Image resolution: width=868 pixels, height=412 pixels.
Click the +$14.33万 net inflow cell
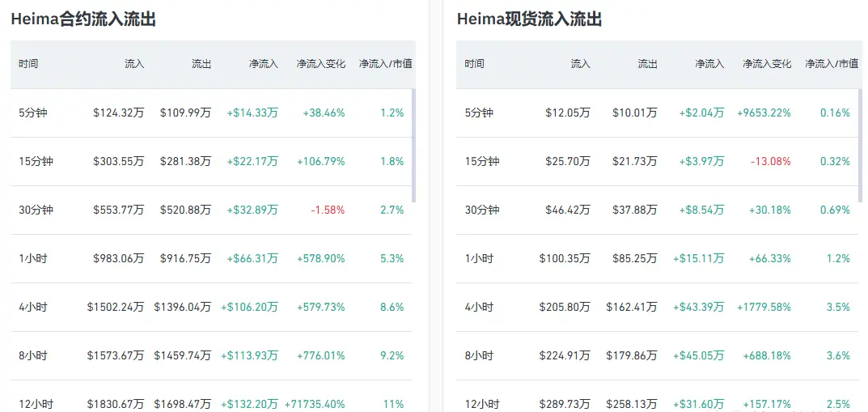click(x=252, y=113)
